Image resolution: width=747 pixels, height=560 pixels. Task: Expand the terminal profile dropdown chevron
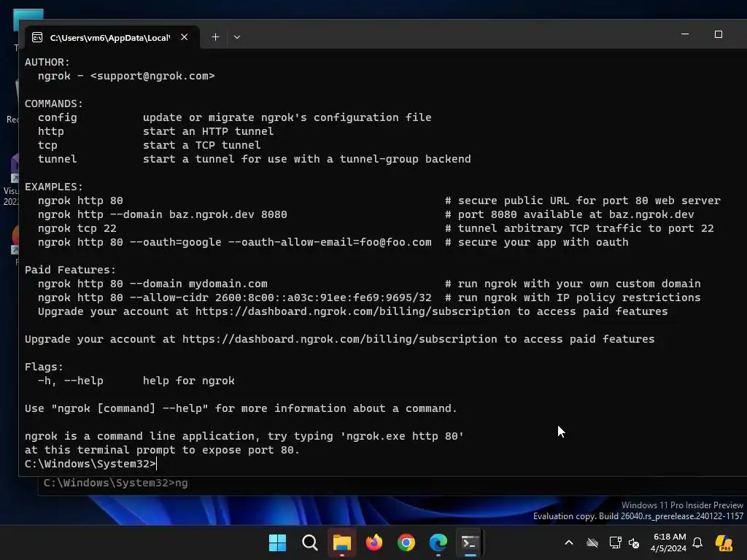click(x=237, y=37)
